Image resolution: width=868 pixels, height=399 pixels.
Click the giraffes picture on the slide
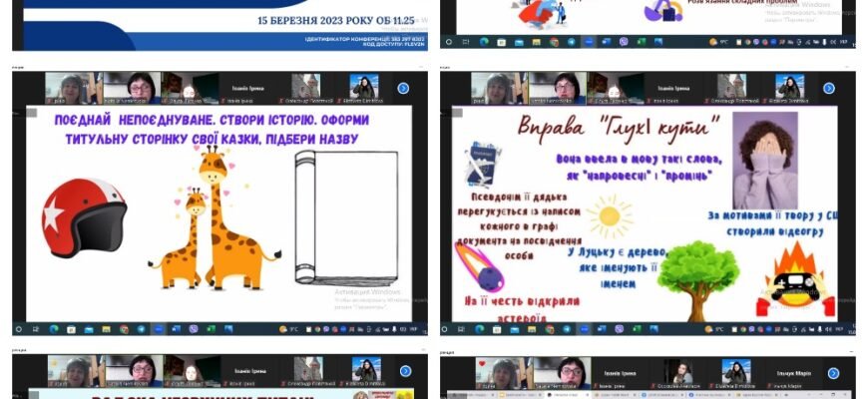click(214, 216)
